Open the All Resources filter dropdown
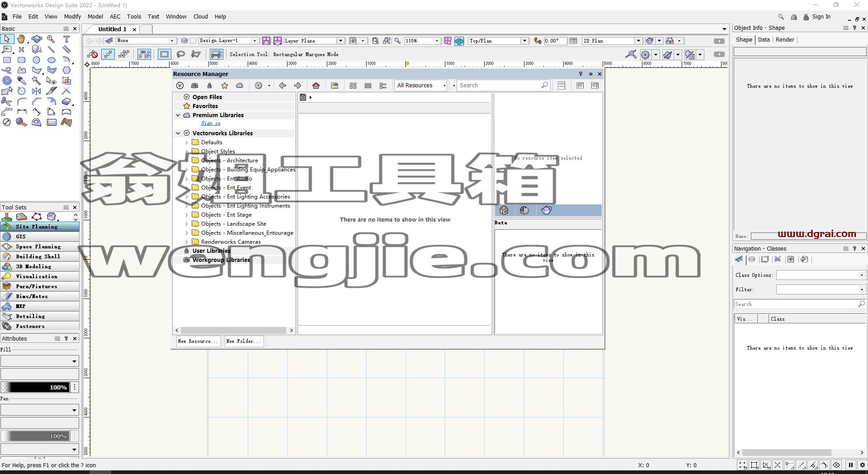868x474 pixels. 421,85
